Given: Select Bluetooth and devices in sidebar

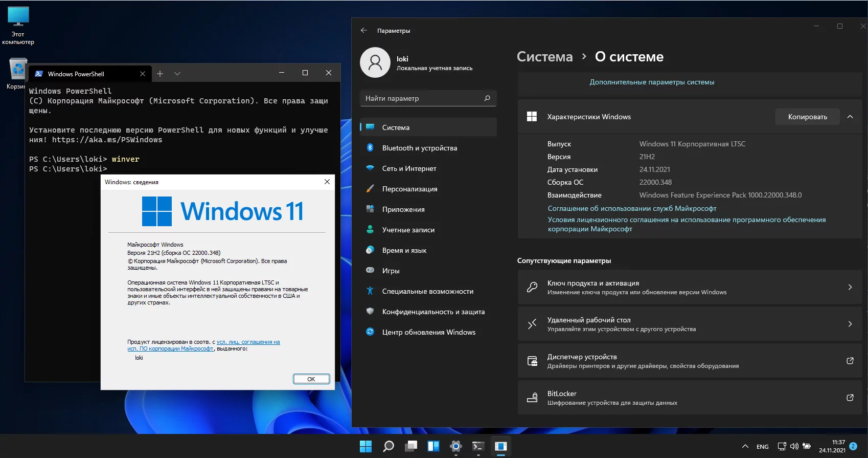Looking at the screenshot, I should [419, 148].
